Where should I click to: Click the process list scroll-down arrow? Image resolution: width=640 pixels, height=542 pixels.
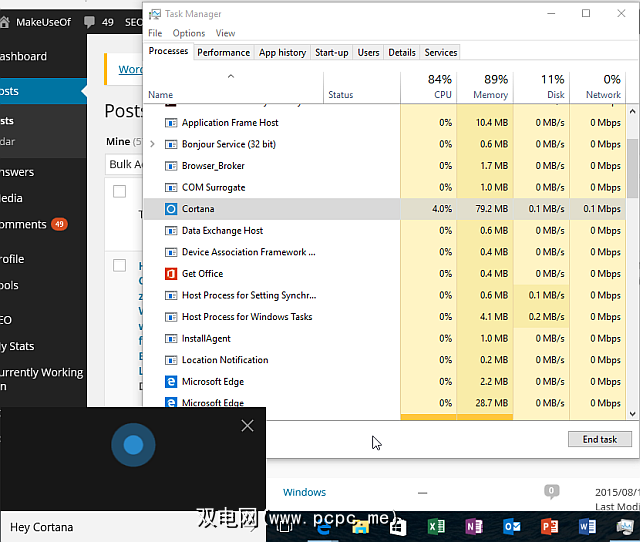pos(632,413)
